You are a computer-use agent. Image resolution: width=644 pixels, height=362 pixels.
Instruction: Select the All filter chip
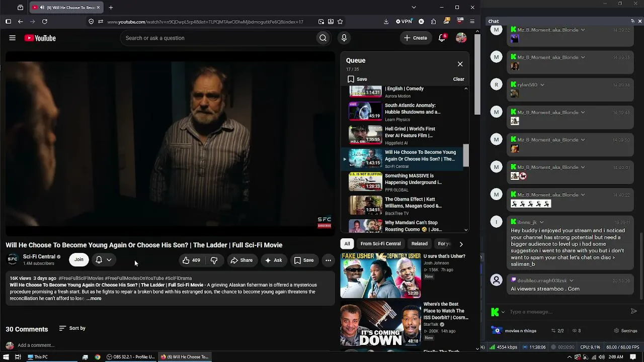[x=347, y=244]
